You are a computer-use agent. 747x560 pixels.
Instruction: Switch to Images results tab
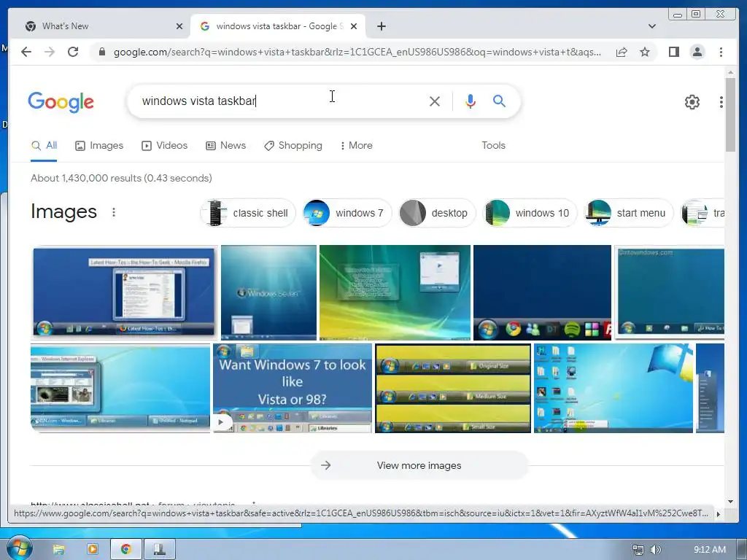point(99,146)
